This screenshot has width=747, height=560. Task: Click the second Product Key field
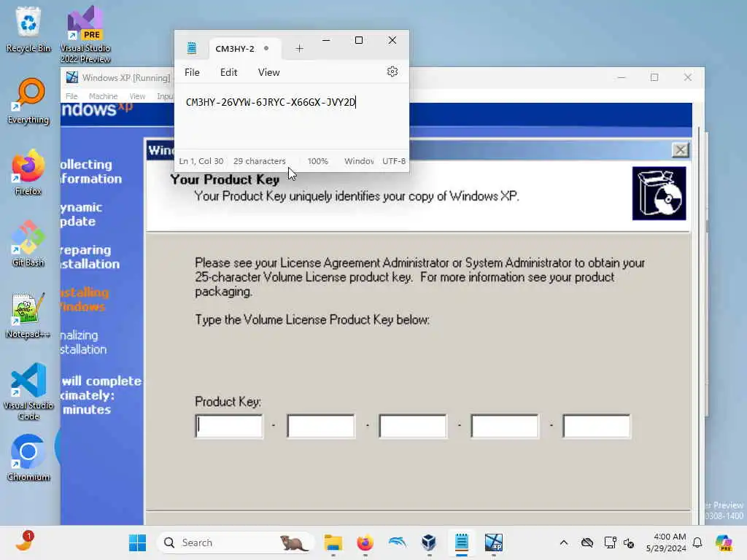pyautogui.click(x=321, y=426)
